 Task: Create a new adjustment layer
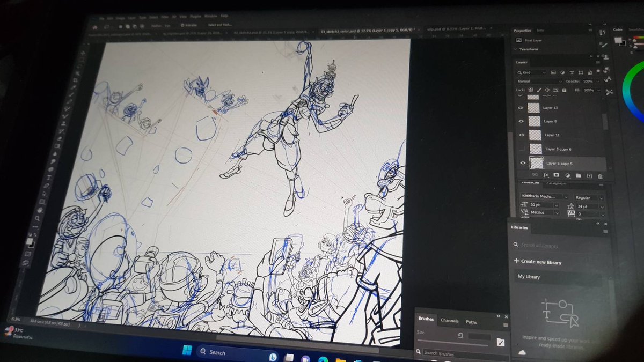[x=567, y=175]
